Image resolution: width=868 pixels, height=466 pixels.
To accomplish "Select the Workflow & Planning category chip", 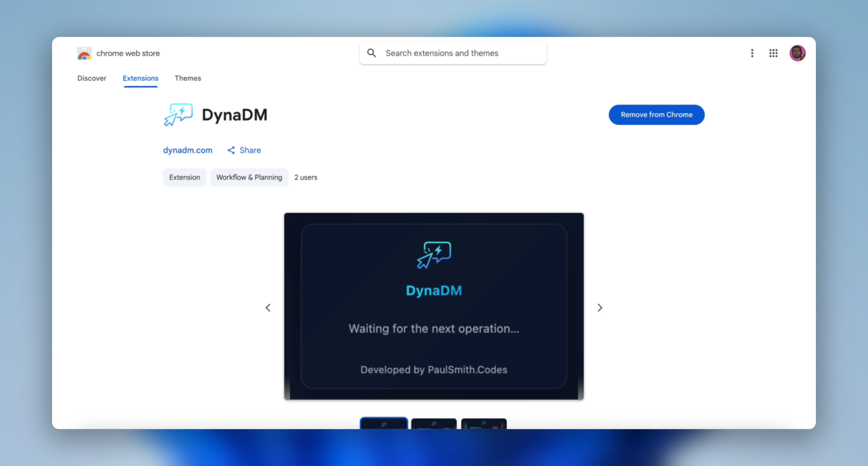I will (249, 177).
